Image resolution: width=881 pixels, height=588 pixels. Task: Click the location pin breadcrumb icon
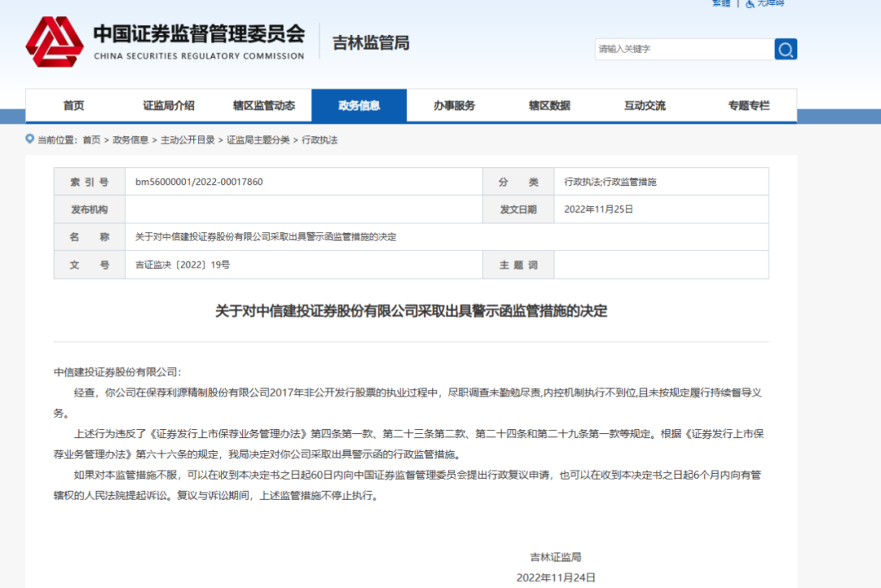(x=30, y=139)
